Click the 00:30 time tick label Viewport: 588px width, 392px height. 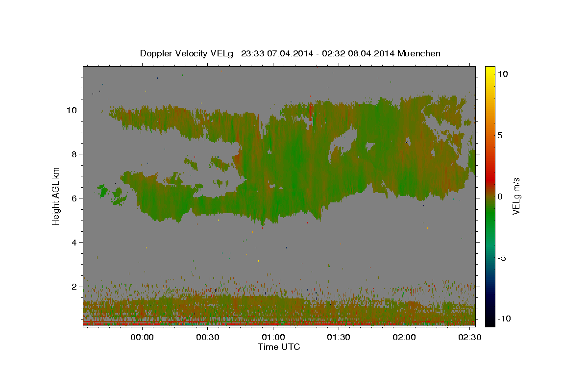[208, 338]
